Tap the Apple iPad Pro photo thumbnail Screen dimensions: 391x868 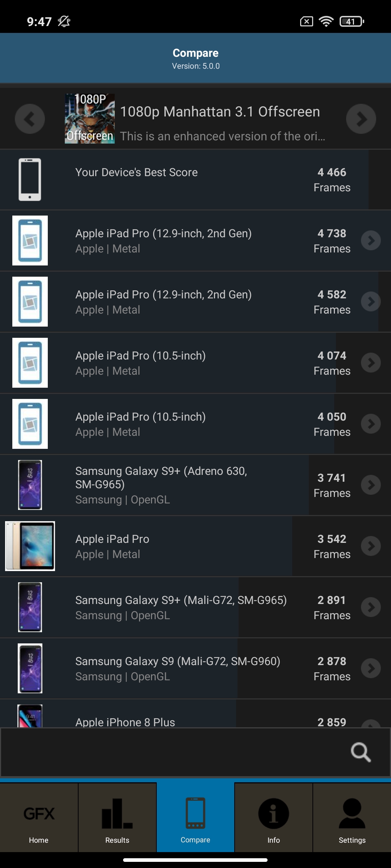coord(30,546)
